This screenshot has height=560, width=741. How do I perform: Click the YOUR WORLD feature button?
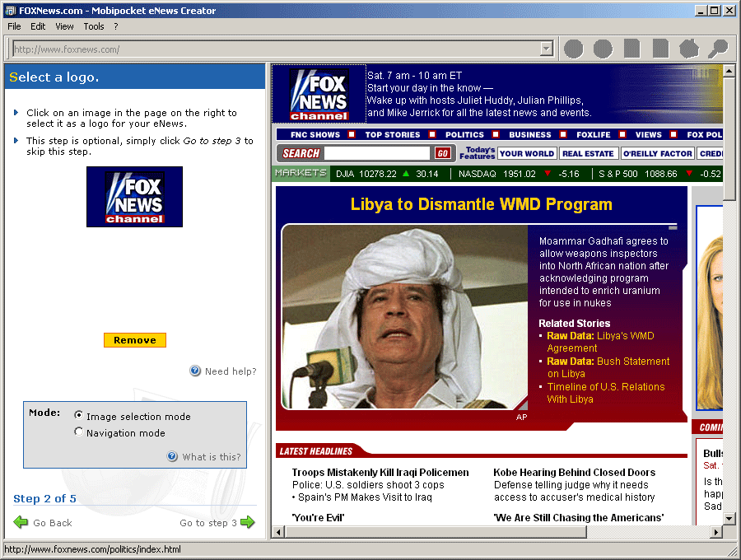[x=526, y=153]
